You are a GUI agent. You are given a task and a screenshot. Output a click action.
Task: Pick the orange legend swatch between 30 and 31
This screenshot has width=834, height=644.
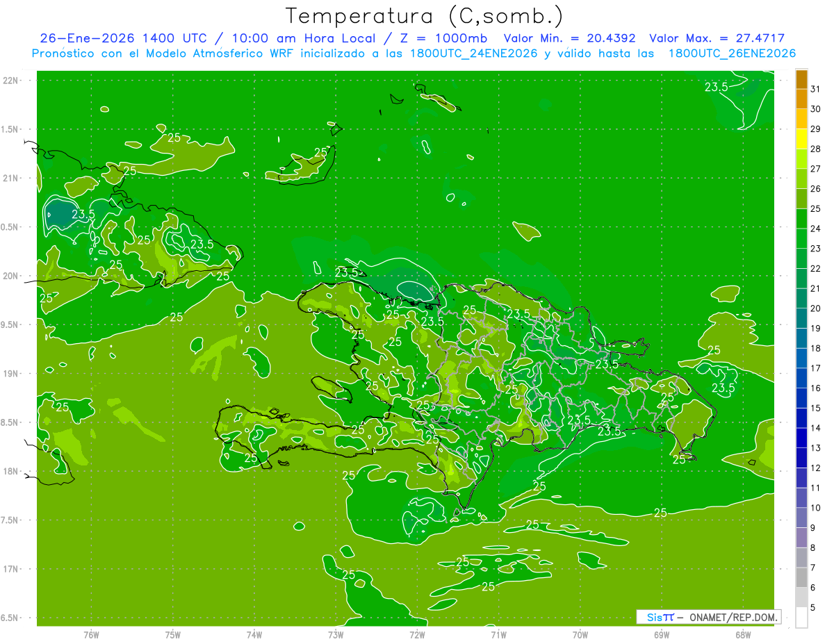click(801, 99)
